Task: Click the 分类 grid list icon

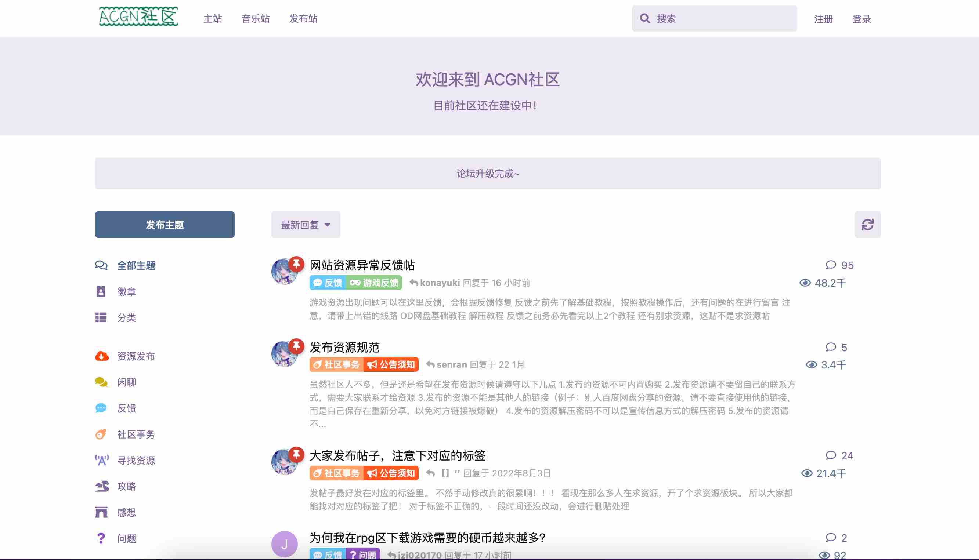Action: 101,318
